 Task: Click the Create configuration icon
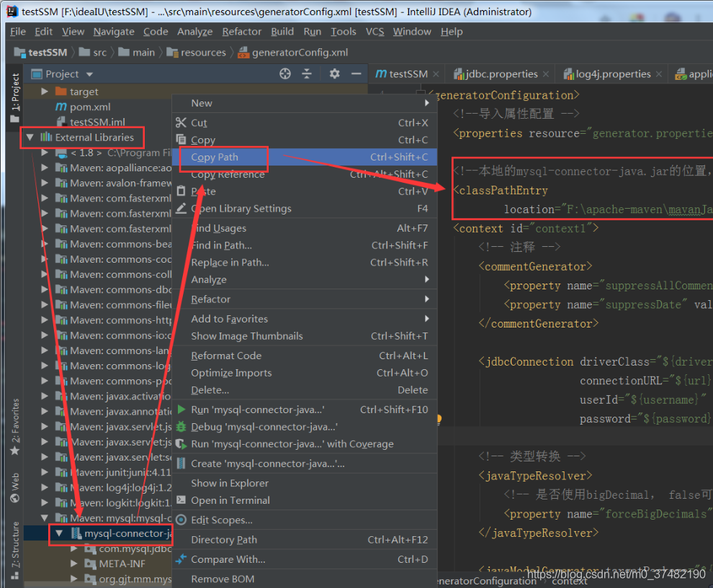click(x=181, y=463)
